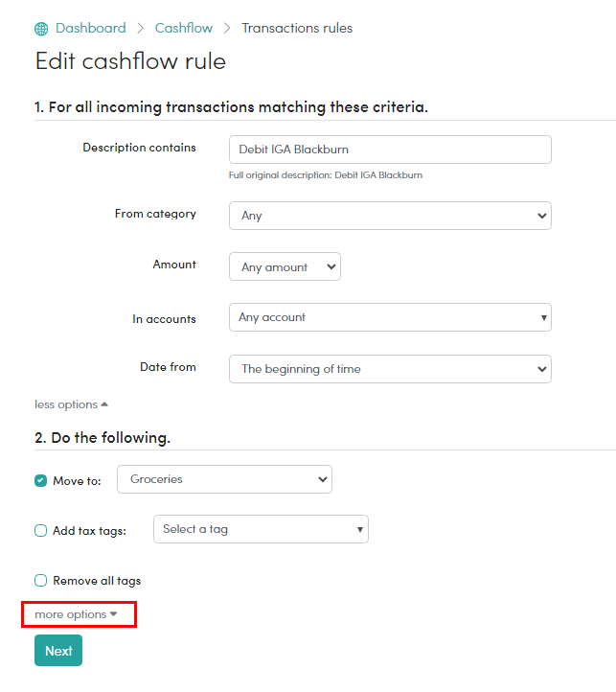Click the Transactions rules breadcrumb text
Viewport: 616px width, 692px height.
coord(297,28)
